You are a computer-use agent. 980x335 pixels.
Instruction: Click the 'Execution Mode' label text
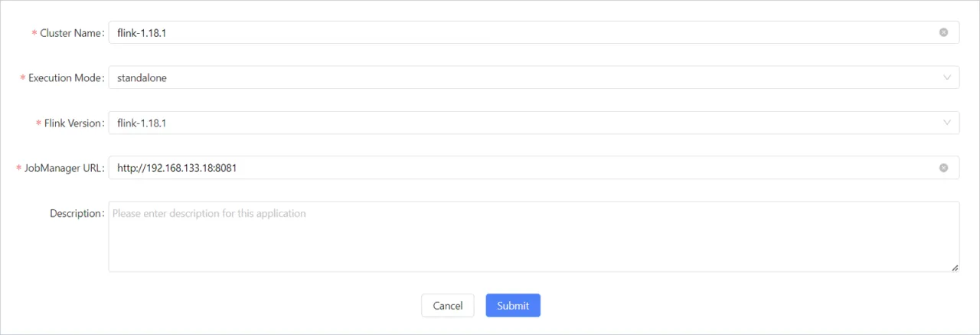64,78
